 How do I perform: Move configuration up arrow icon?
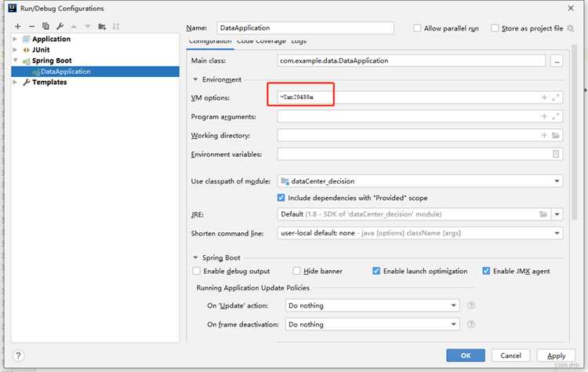coord(74,26)
